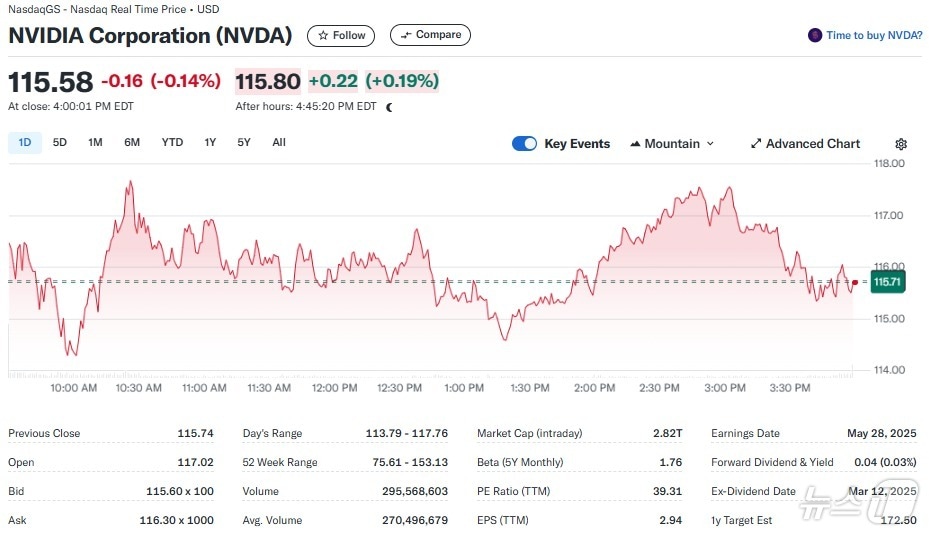This screenshot has width=929, height=536.
Task: Click the Compare button
Action: [430, 35]
